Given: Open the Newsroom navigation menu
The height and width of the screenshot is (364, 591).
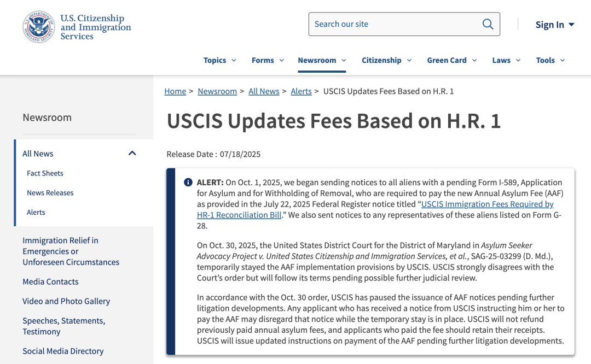Looking at the screenshot, I should click(x=322, y=60).
